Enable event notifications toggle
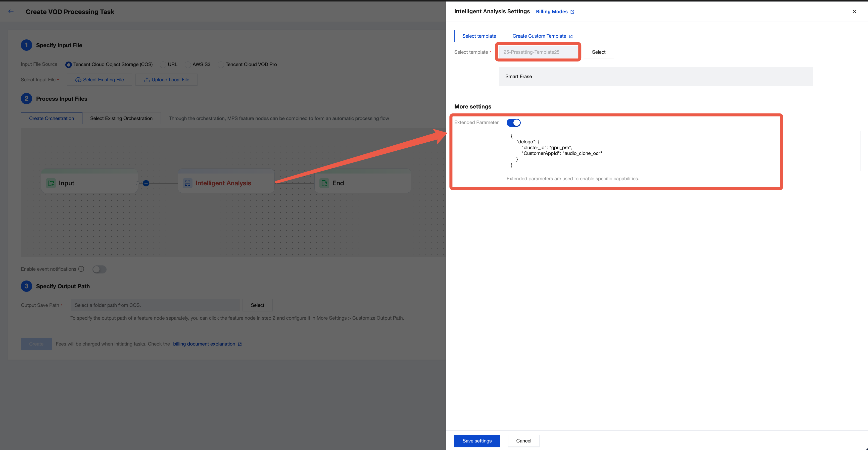 (100, 269)
